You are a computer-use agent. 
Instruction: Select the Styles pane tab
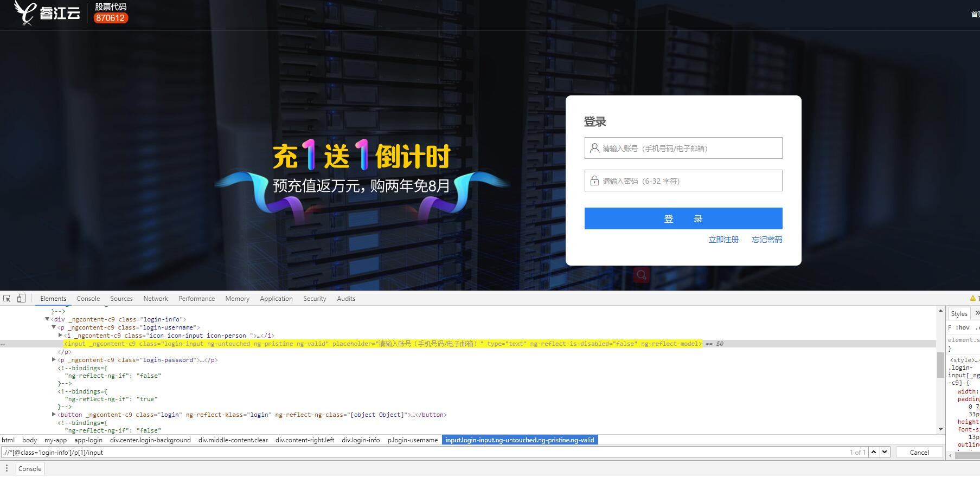[x=959, y=314]
